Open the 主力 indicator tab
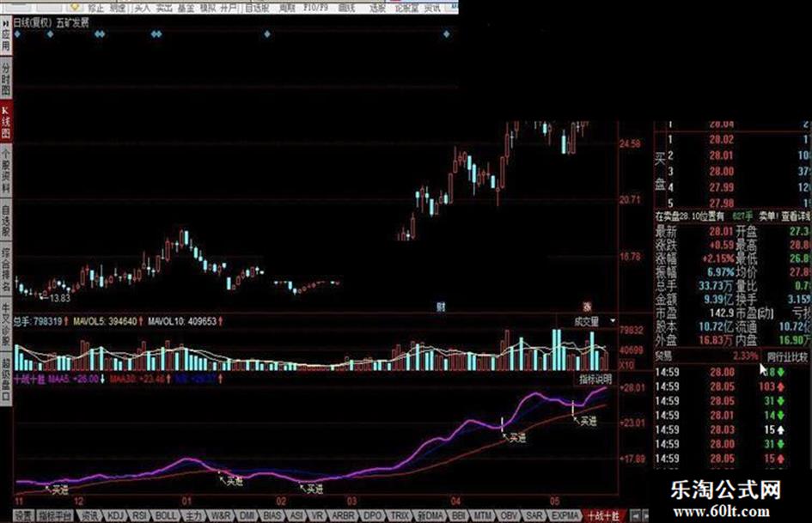The height and width of the screenshot is (523, 812). pyautogui.click(x=193, y=516)
